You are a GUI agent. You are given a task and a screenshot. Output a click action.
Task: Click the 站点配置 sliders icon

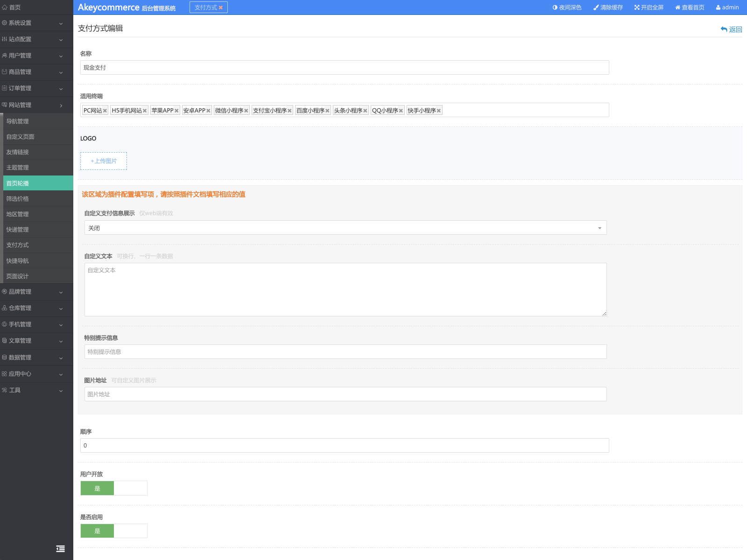point(5,39)
